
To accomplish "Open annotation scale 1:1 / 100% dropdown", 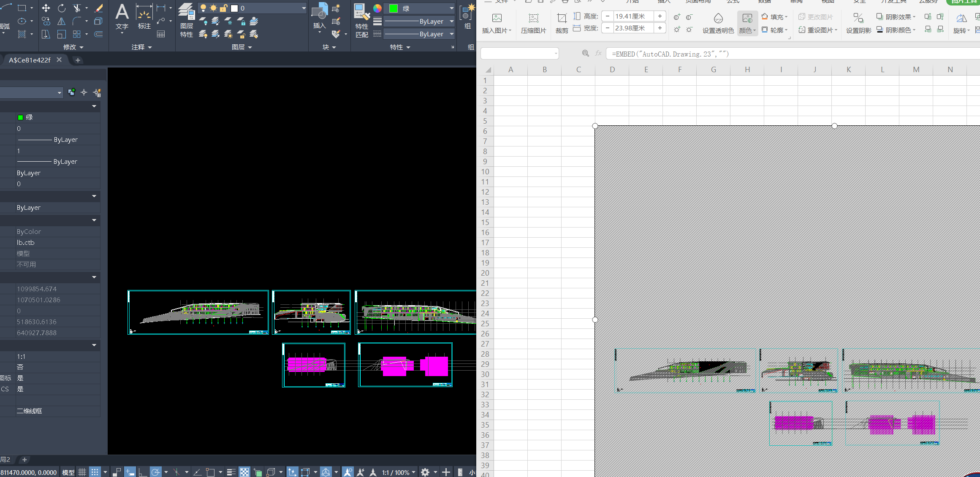I will tap(399, 472).
